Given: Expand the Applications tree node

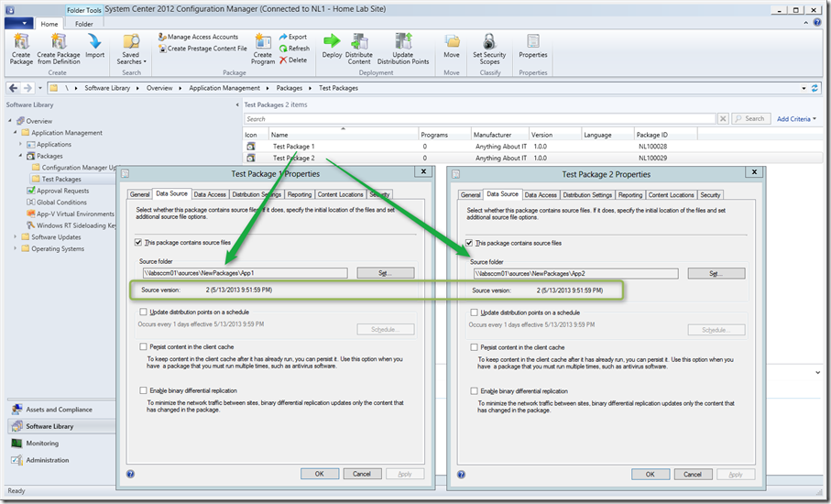Looking at the screenshot, I should (x=21, y=144).
